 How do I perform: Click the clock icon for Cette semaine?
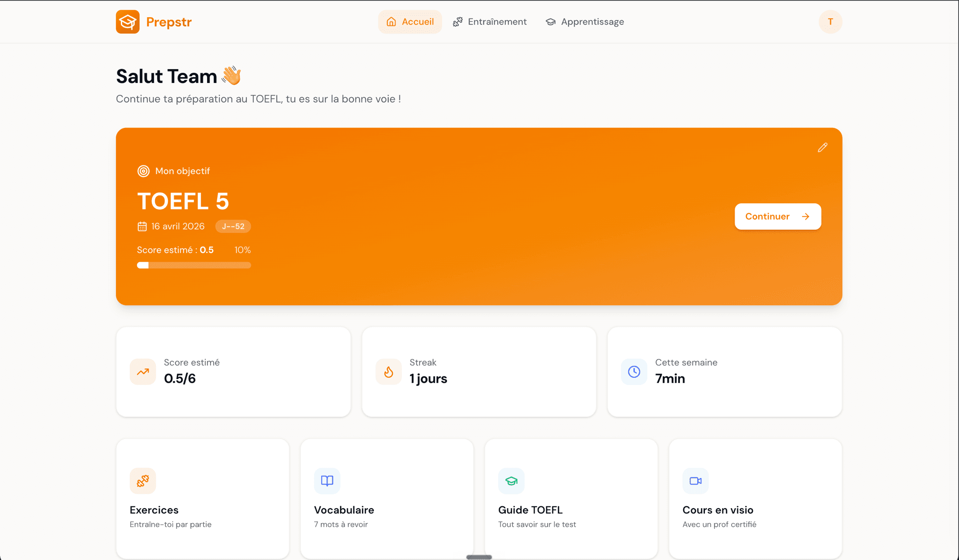[634, 372]
